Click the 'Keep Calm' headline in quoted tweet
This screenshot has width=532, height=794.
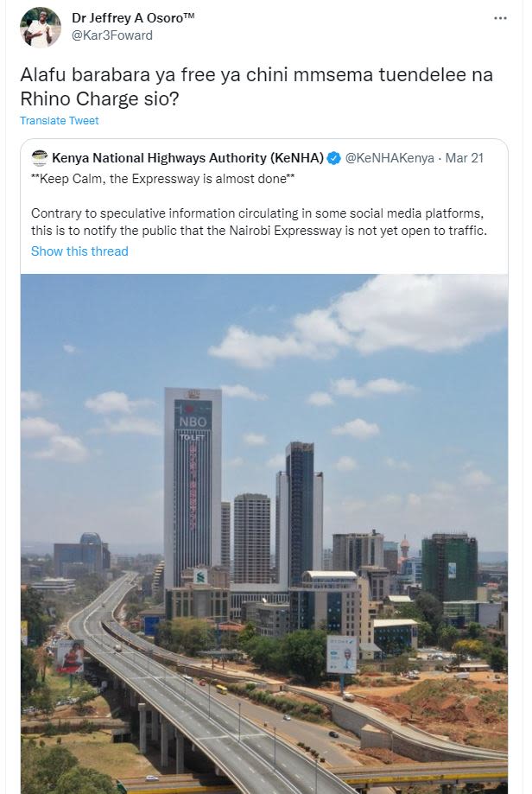pyautogui.click(x=163, y=179)
